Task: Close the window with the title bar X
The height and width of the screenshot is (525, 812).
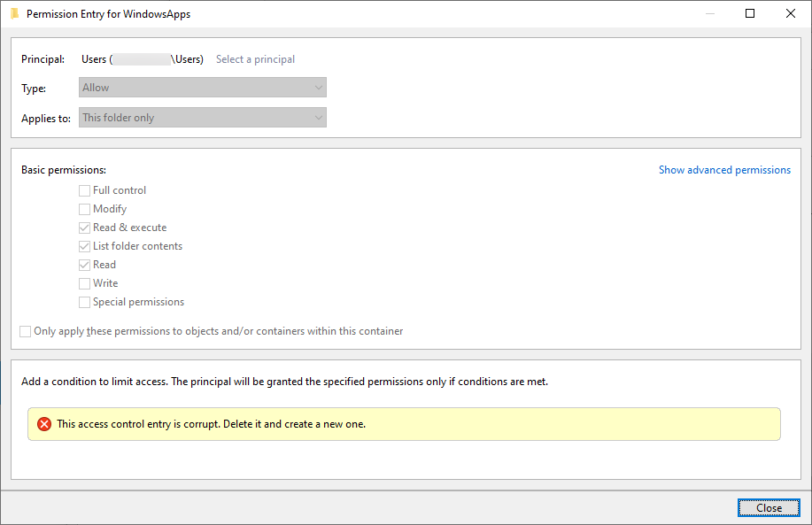Action: tap(790, 13)
